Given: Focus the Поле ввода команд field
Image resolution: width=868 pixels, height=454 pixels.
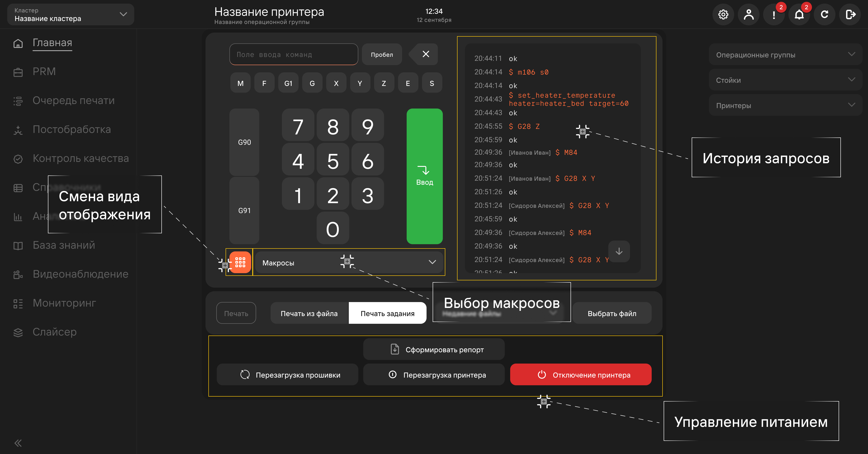Looking at the screenshot, I should coord(293,54).
